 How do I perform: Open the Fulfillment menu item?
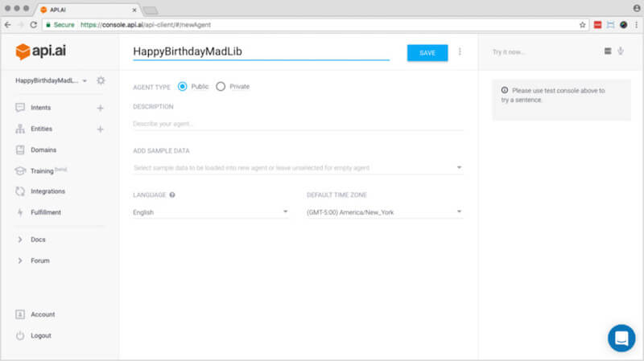tap(46, 212)
